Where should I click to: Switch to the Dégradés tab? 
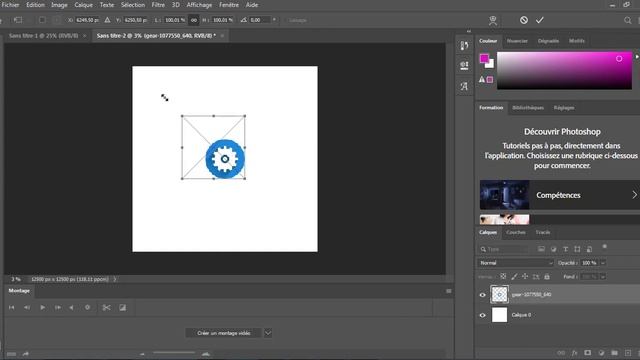(548, 41)
